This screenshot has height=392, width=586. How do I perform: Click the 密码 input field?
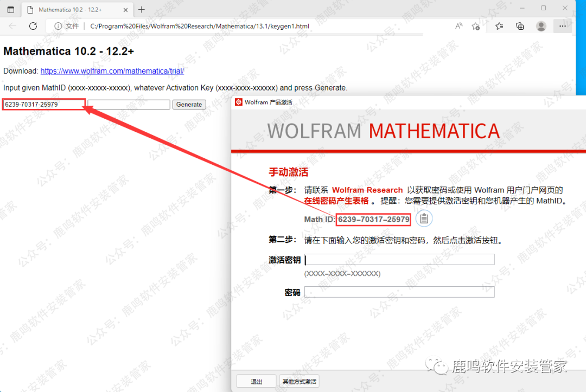(x=399, y=292)
